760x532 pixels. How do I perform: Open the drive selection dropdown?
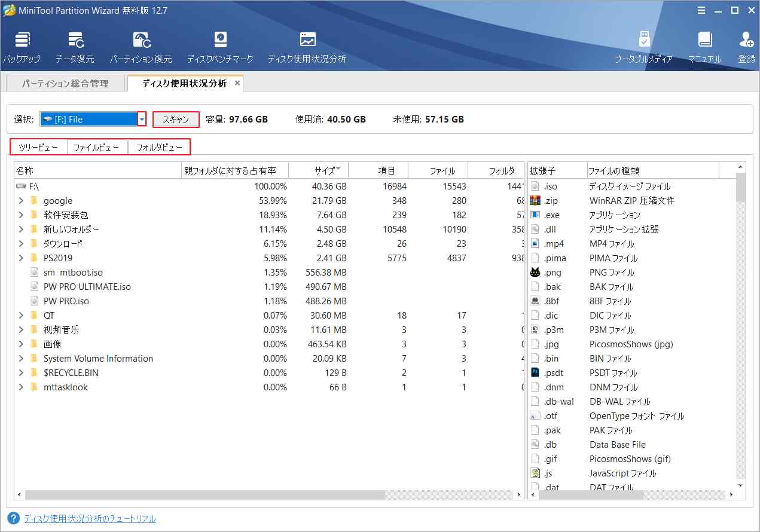[142, 120]
